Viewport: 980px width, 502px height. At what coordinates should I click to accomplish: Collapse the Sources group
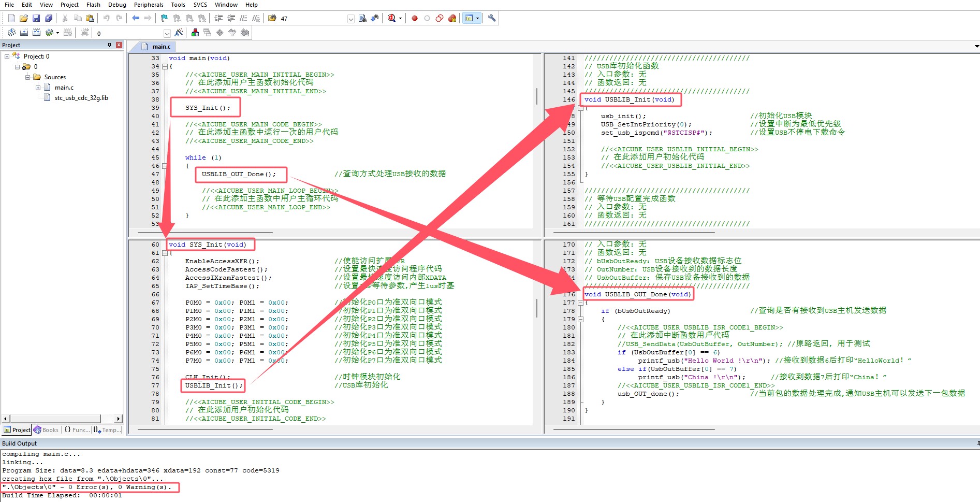coord(27,77)
